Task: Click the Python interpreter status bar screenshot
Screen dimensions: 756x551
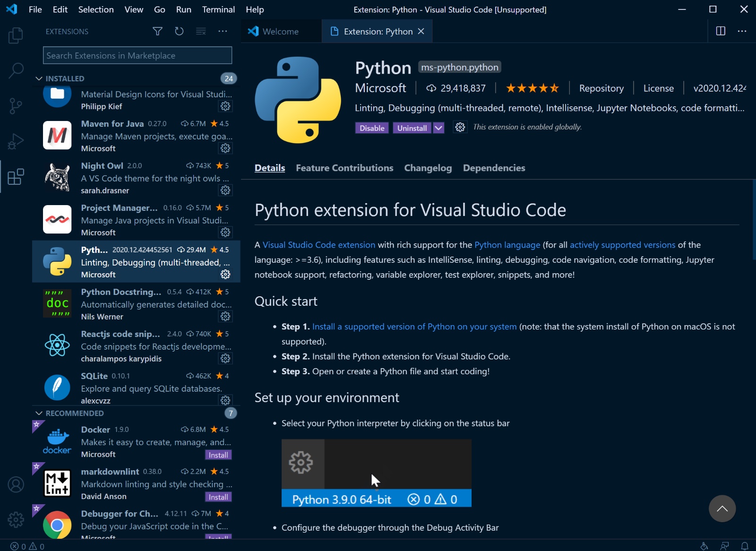Action: pos(377,473)
